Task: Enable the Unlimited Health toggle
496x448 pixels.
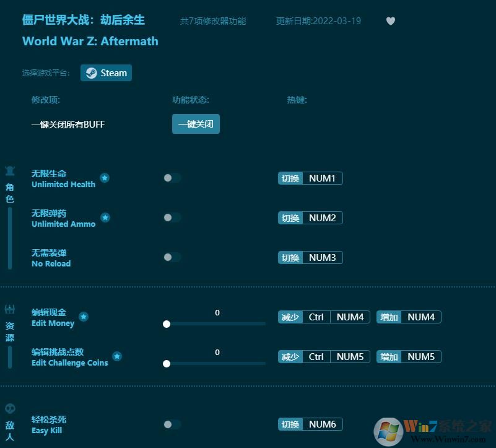Action: pos(171,178)
